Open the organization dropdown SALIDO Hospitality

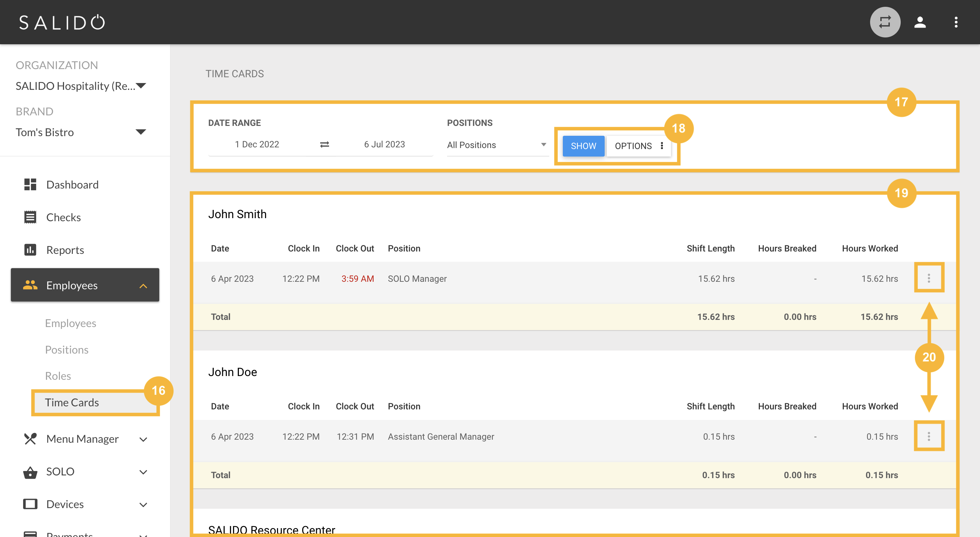(x=81, y=86)
